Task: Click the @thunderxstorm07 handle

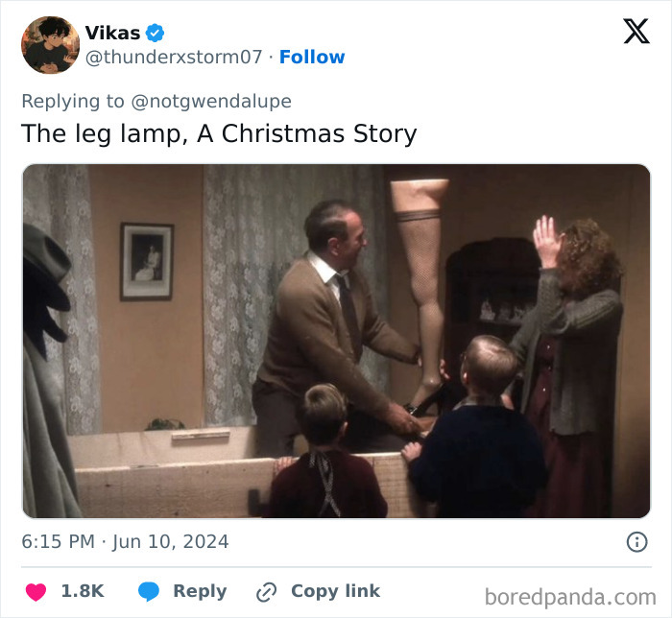Action: coord(174,57)
